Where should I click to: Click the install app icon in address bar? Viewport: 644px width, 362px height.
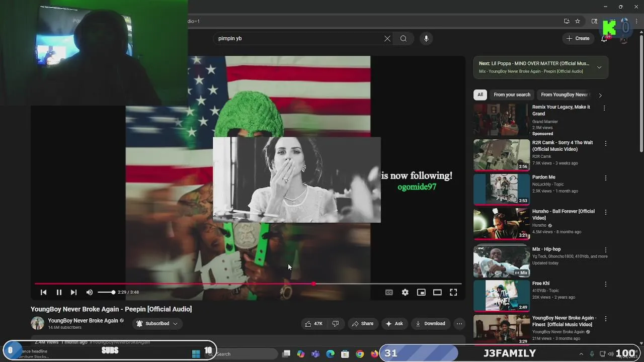(567, 21)
